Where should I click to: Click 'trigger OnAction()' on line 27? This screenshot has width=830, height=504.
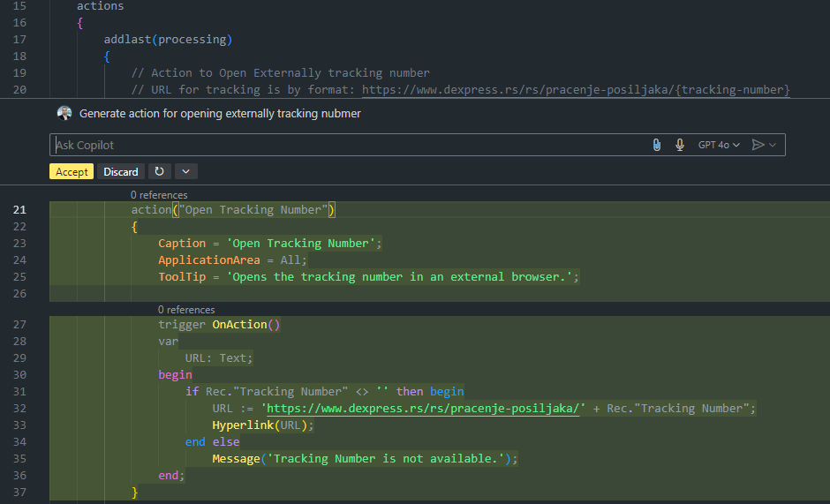[x=219, y=325]
